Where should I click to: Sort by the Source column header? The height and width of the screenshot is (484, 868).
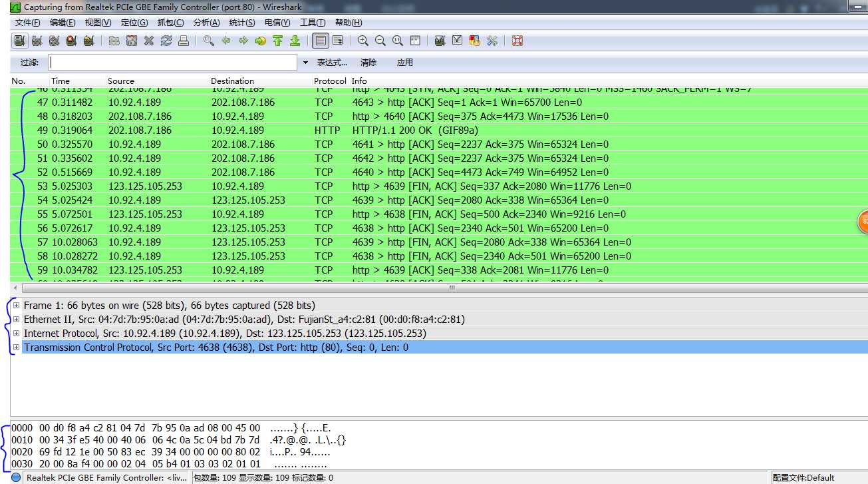click(x=121, y=81)
